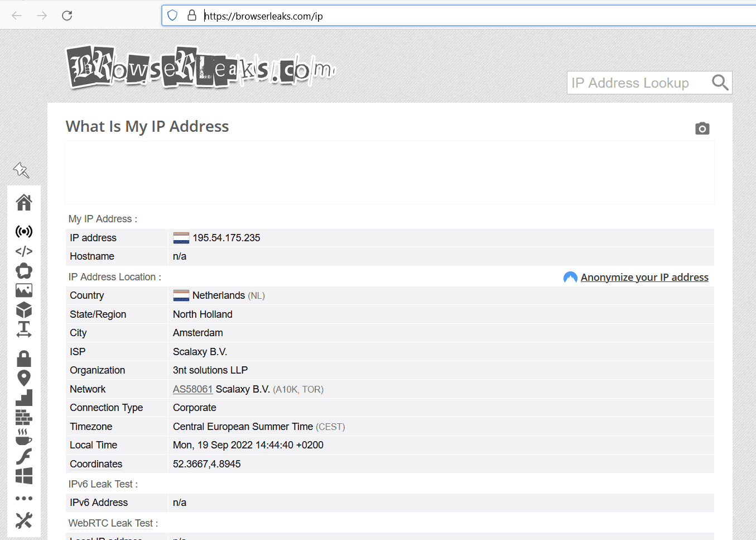
Task: Focus the IP Address Lookup field
Action: point(636,83)
